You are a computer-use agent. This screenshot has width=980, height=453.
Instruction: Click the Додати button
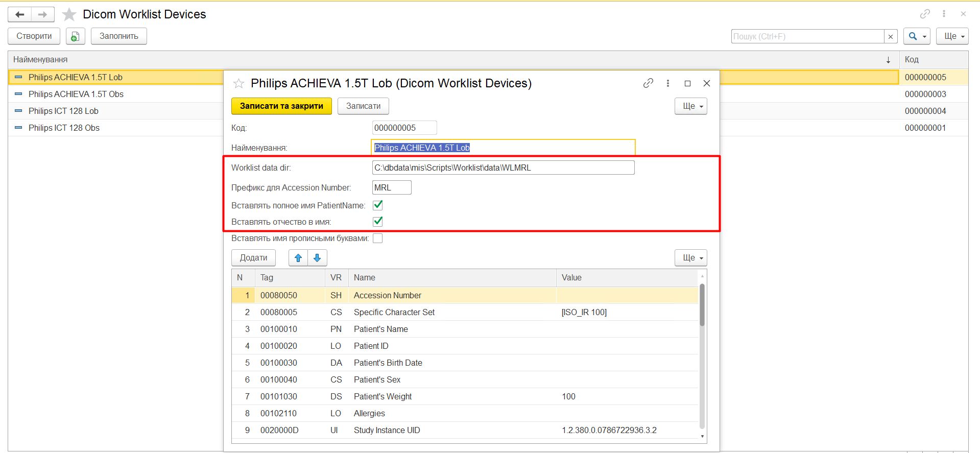click(x=253, y=258)
